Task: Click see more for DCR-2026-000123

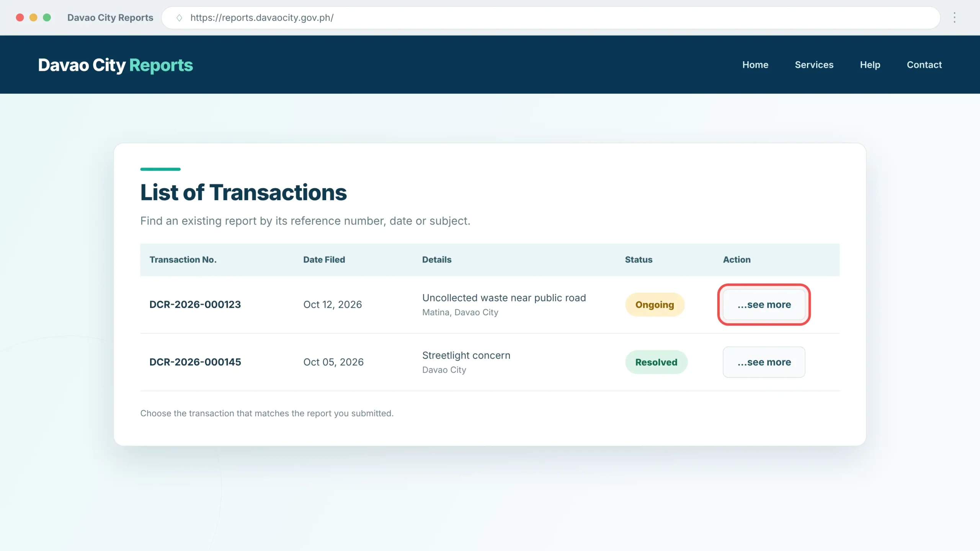Action: tap(764, 305)
